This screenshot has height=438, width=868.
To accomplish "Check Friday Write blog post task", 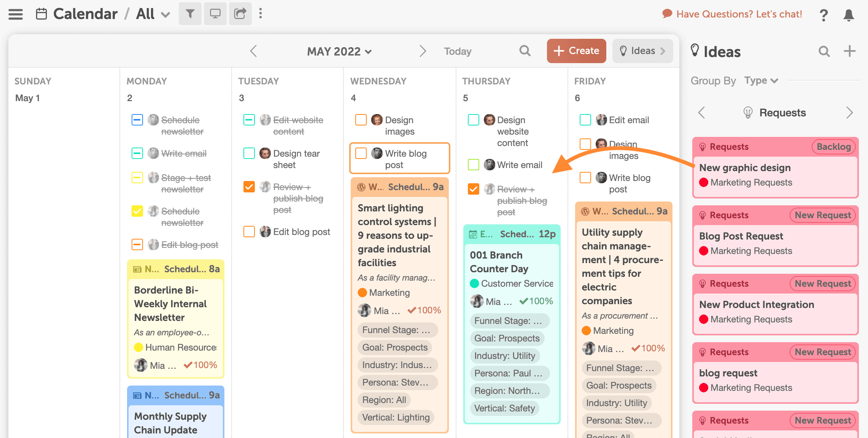I will point(585,178).
